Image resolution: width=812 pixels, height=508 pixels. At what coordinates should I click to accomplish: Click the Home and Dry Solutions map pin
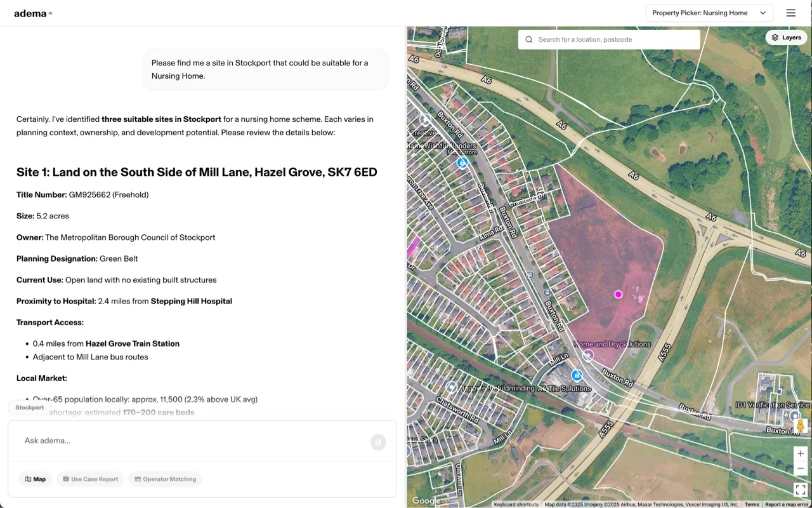coord(588,355)
